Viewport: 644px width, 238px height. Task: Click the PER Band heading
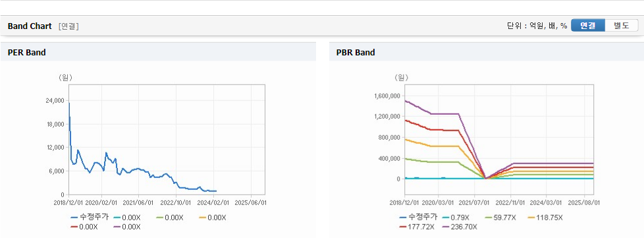[x=27, y=53]
